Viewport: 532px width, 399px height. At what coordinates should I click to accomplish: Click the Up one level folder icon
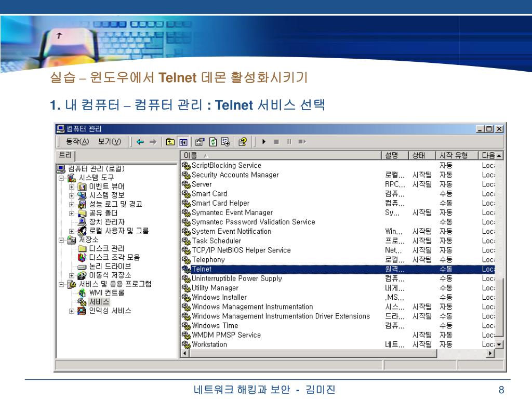tap(170, 142)
